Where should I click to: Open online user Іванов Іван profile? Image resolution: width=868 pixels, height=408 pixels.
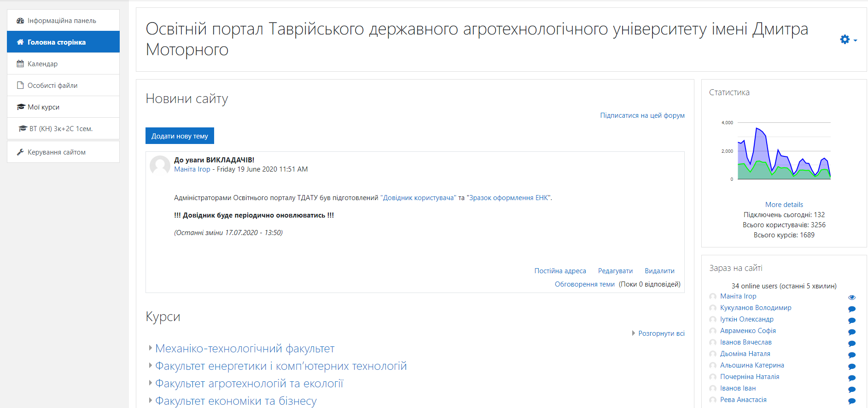[738, 388]
